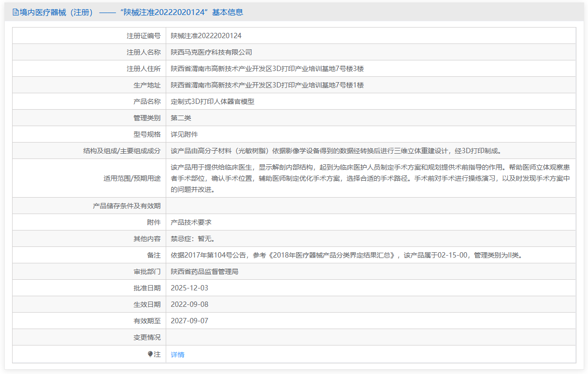This screenshot has width=588, height=374.
Task: Click header title 境内医疗器械（注册）基本信息
Action: tap(131, 13)
